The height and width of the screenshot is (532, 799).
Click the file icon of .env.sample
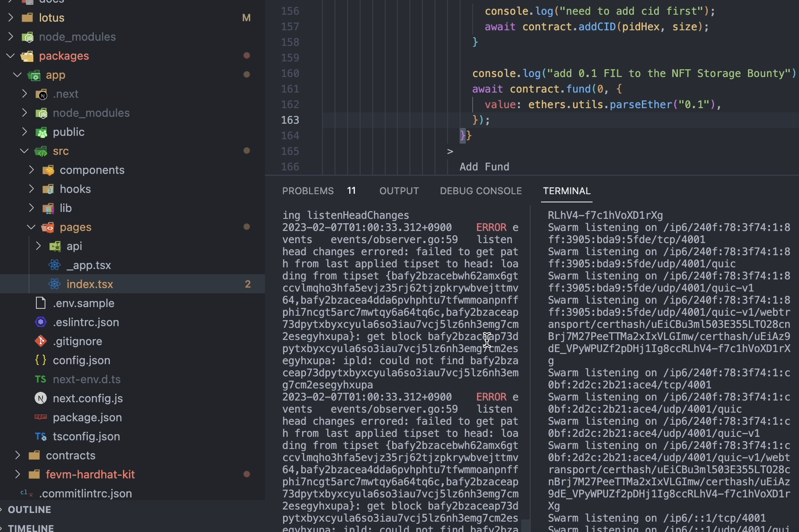tap(41, 303)
